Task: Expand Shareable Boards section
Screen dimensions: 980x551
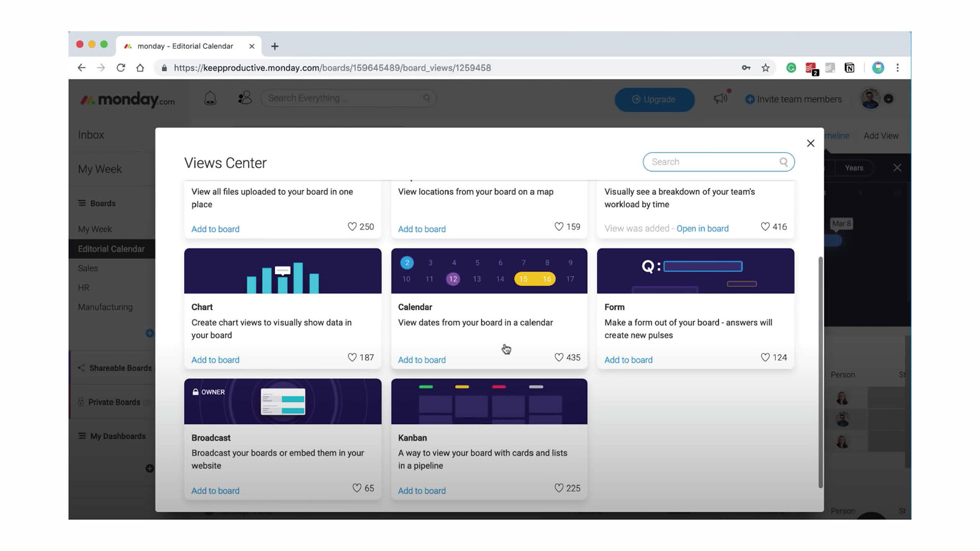Action: (x=115, y=368)
